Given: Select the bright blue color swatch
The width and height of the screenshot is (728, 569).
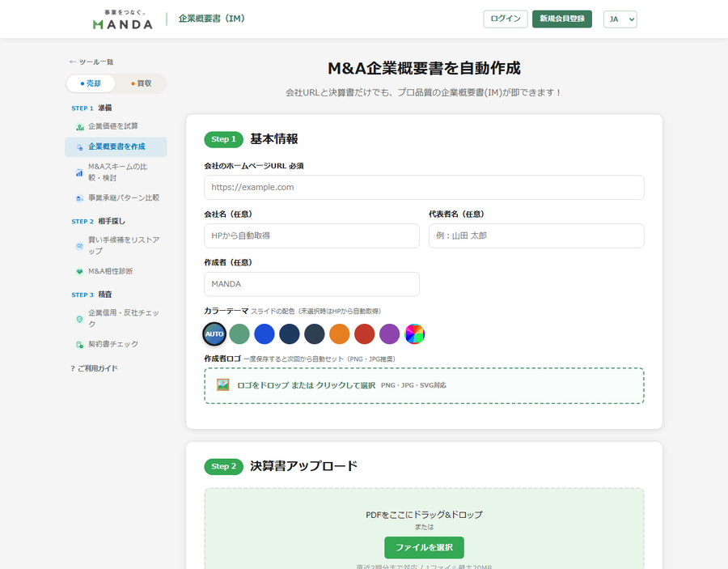Looking at the screenshot, I should pyautogui.click(x=265, y=334).
